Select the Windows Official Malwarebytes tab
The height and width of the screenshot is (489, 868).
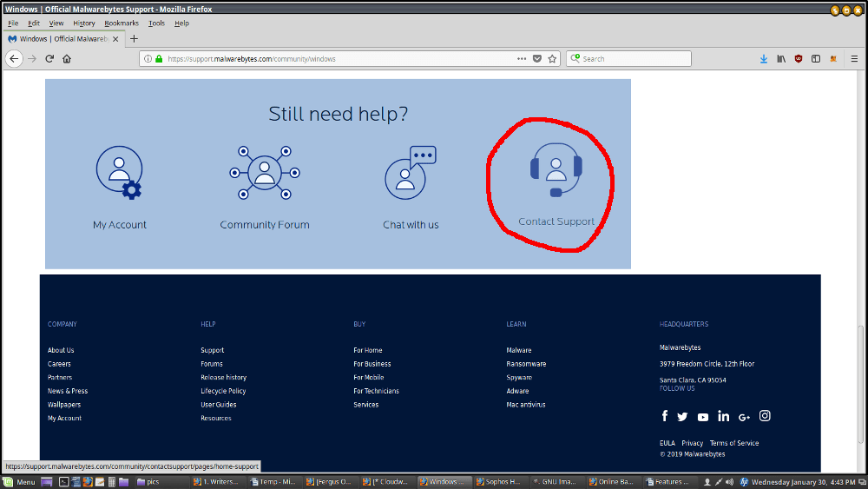point(64,39)
